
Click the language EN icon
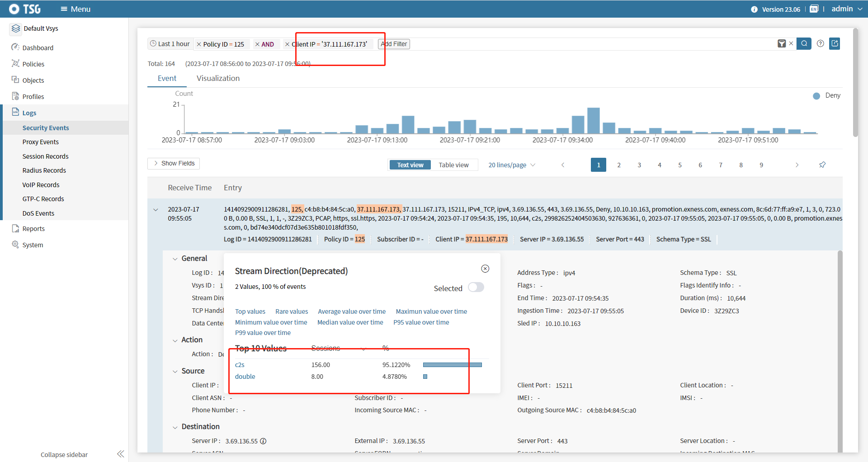coord(814,9)
